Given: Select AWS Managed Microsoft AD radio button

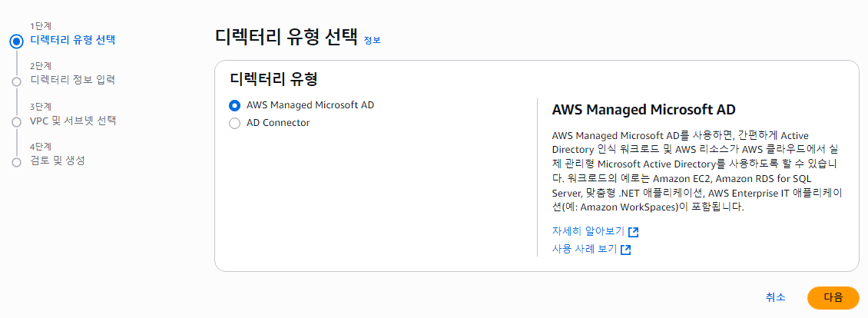Looking at the screenshot, I should coord(235,104).
